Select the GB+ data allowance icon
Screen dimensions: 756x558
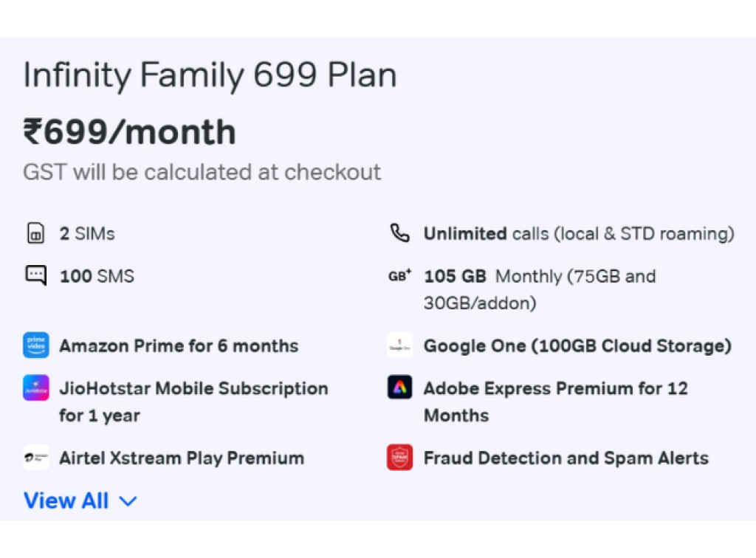[x=399, y=274]
